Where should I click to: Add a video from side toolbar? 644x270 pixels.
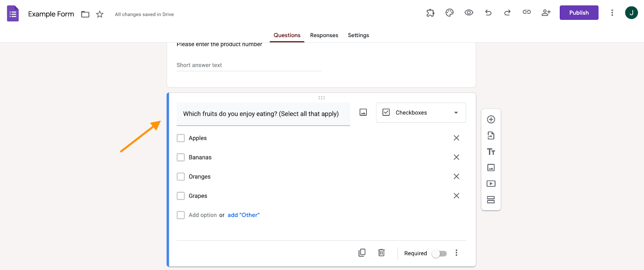(x=491, y=184)
